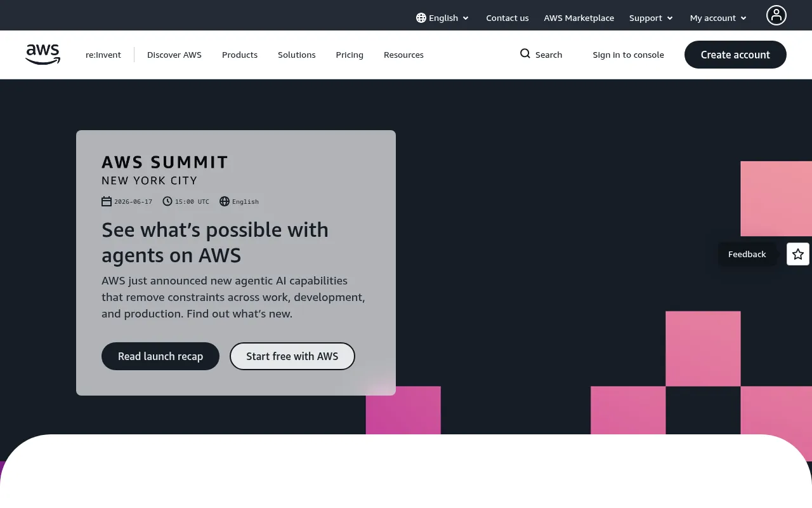Click the Search magnifier icon
Viewport: 812px width, 508px height.
pyautogui.click(x=525, y=54)
